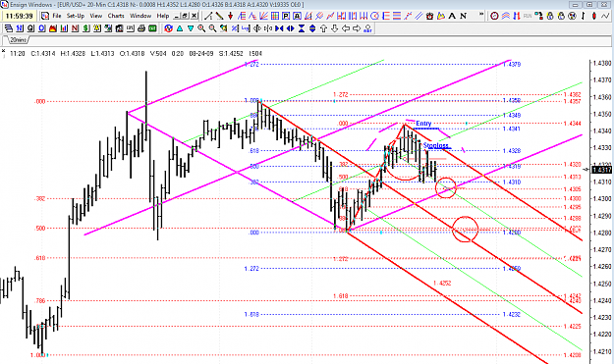614x364 pixels.
Task: Select the letter A text tool
Action: 452,16
